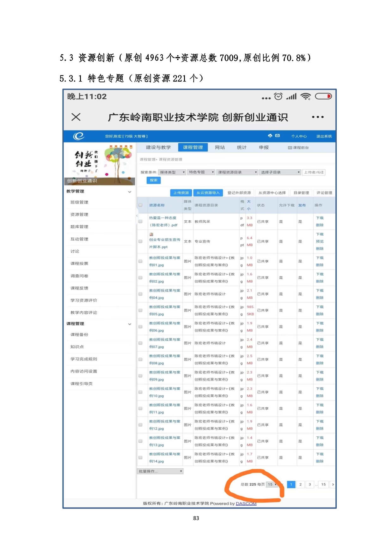Select checkbox for 教创孵投成果与案例01.jpg
Image resolution: width=392 pixels, height=554 pixels.
(140, 261)
